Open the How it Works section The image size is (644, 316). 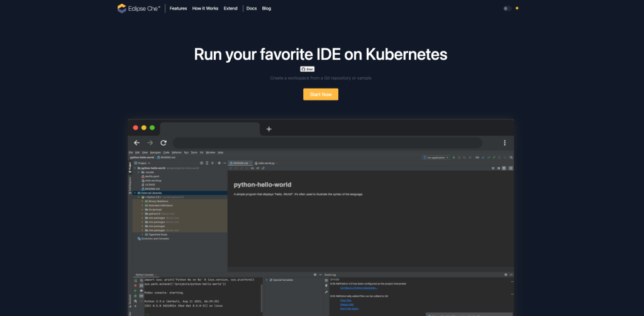[x=206, y=8]
